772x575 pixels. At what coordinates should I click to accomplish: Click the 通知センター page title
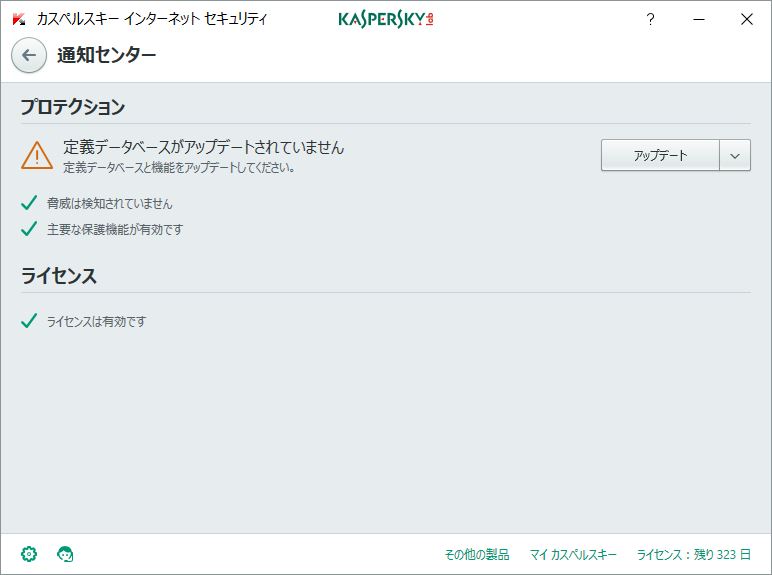click(x=106, y=55)
